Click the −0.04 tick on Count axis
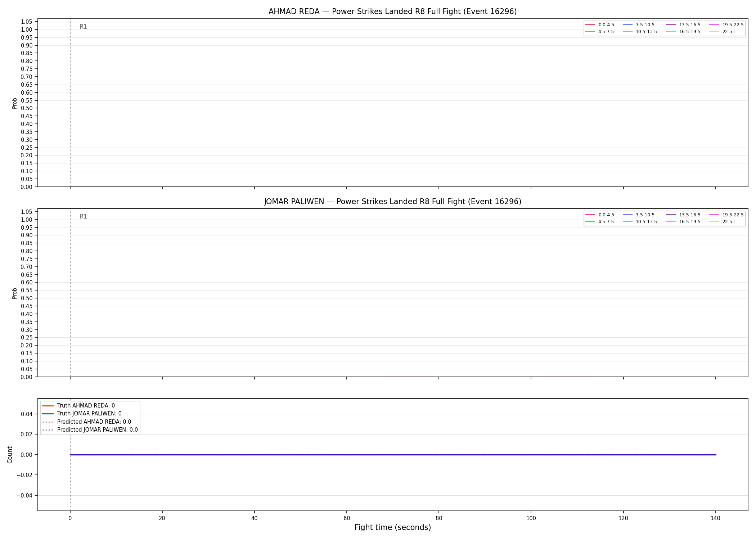The image size is (756, 540). coord(24,495)
